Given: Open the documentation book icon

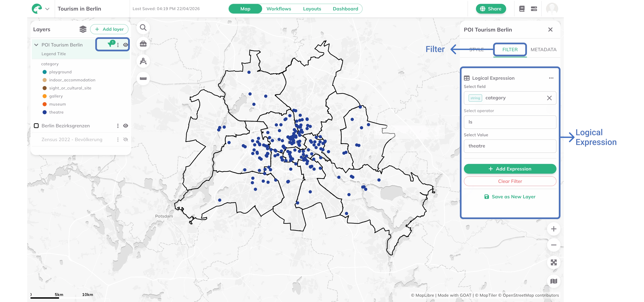Looking at the screenshot, I should pyautogui.click(x=522, y=9).
